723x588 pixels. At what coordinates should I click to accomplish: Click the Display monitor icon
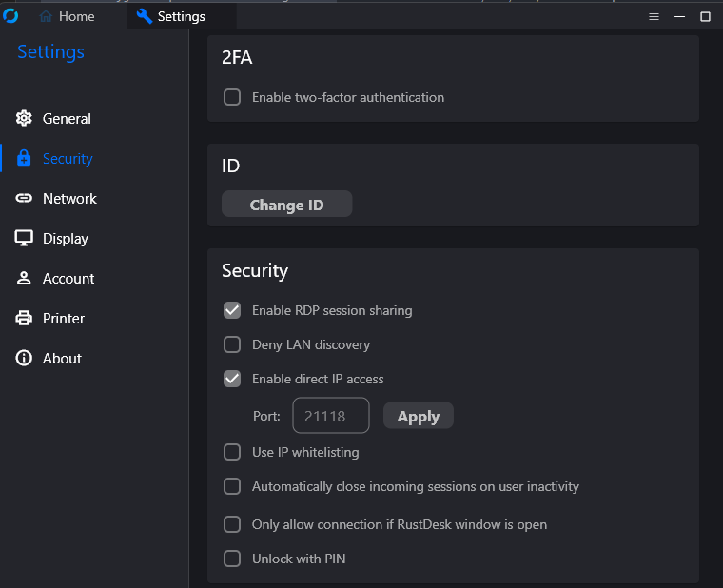pos(24,239)
